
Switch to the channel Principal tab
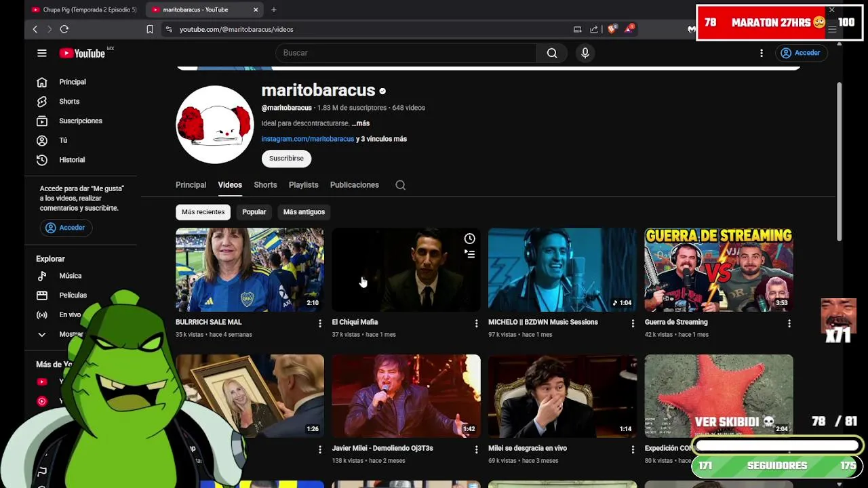tap(191, 185)
